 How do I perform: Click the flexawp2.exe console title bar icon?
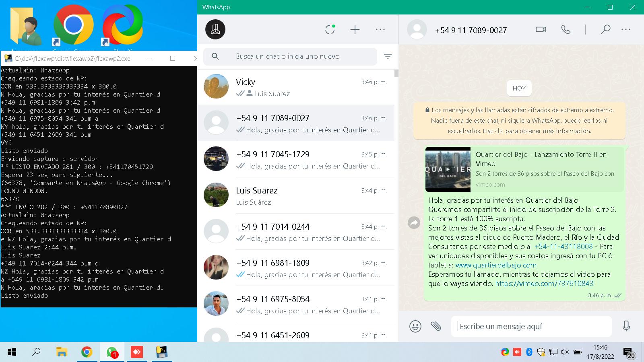pyautogui.click(x=8, y=58)
